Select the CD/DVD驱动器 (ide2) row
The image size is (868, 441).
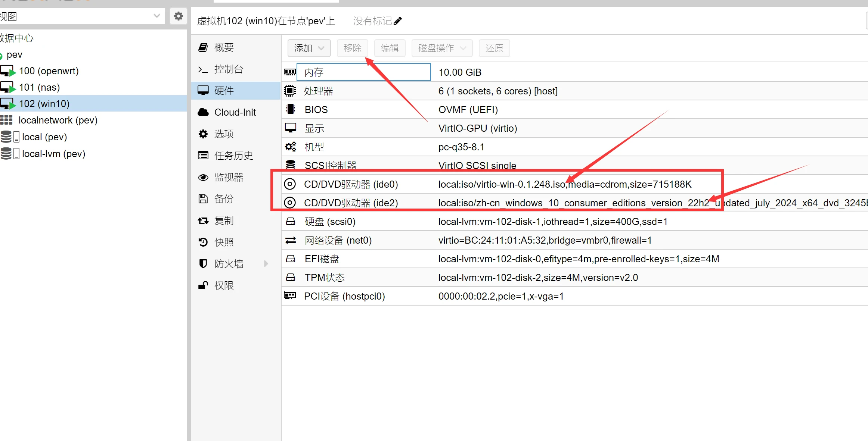pyautogui.click(x=575, y=203)
